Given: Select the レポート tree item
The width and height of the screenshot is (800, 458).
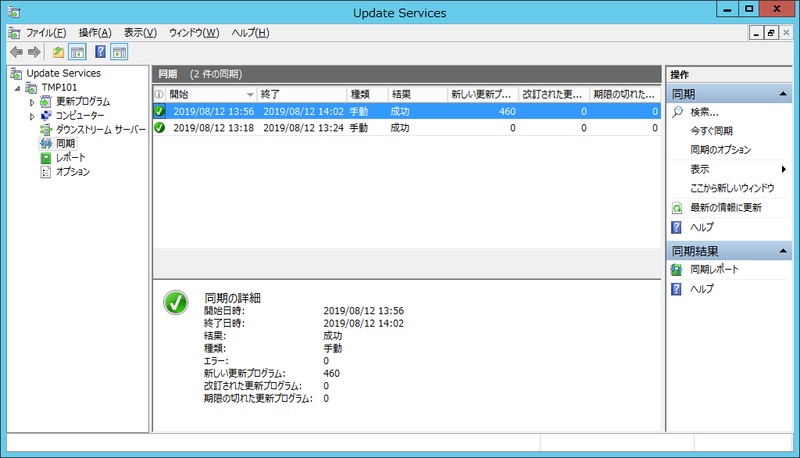Looking at the screenshot, I should (x=70, y=158).
